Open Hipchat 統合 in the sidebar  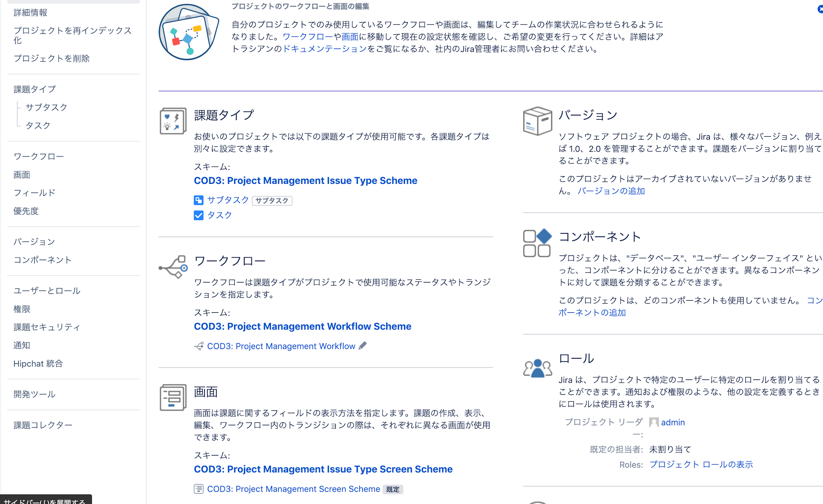pos(38,364)
